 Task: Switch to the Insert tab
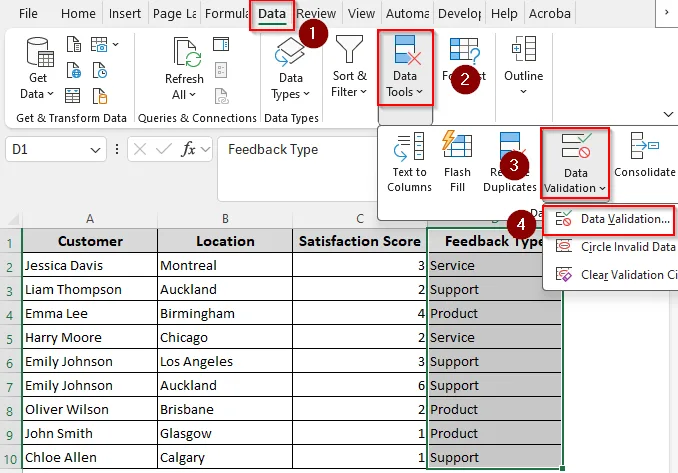[x=125, y=14]
